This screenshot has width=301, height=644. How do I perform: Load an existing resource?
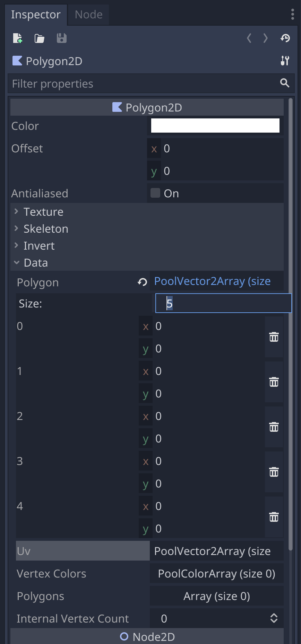(x=39, y=38)
